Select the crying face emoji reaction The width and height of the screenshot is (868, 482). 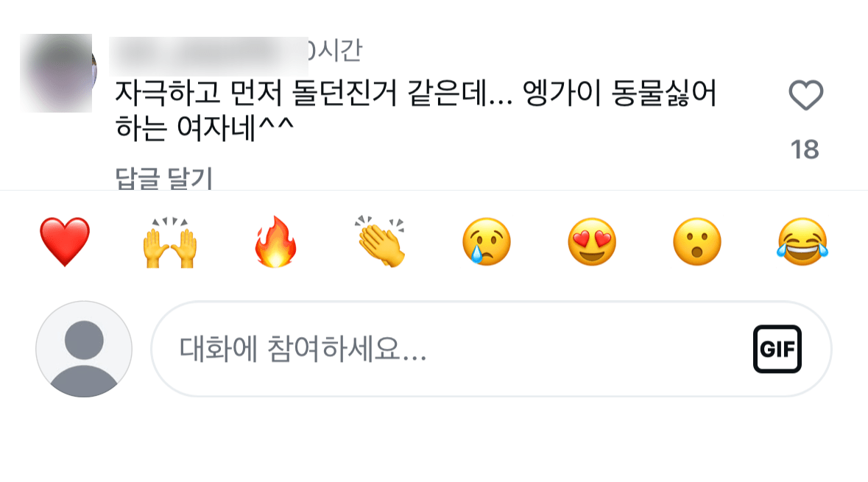point(486,243)
